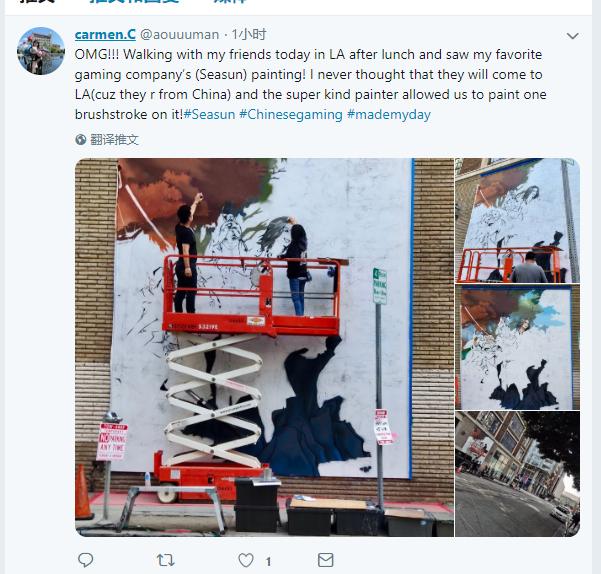This screenshot has width=601, height=574.
Task: Click the tweet body text to open thread
Action: (x=310, y=84)
